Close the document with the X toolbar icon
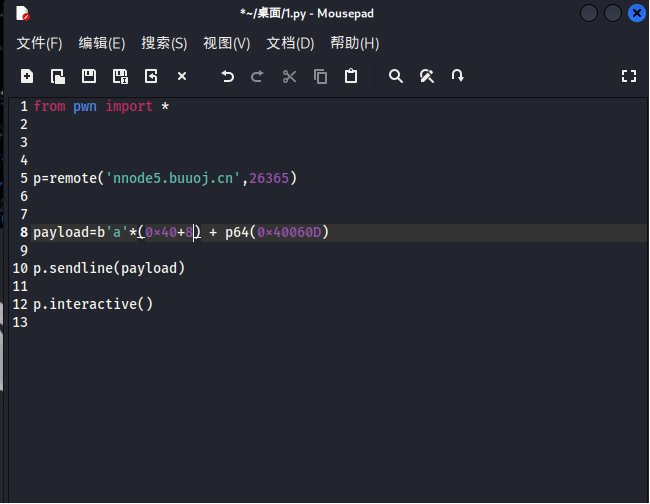Image resolution: width=650 pixels, height=504 pixels. pyautogui.click(x=182, y=76)
